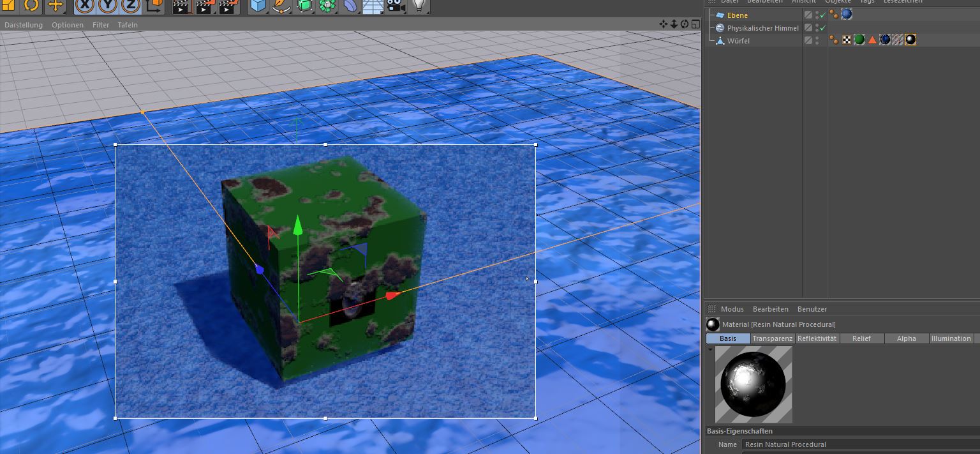Image resolution: width=980 pixels, height=454 pixels.
Task: Click the green subdivision surface generator icon
Action: coord(304,6)
